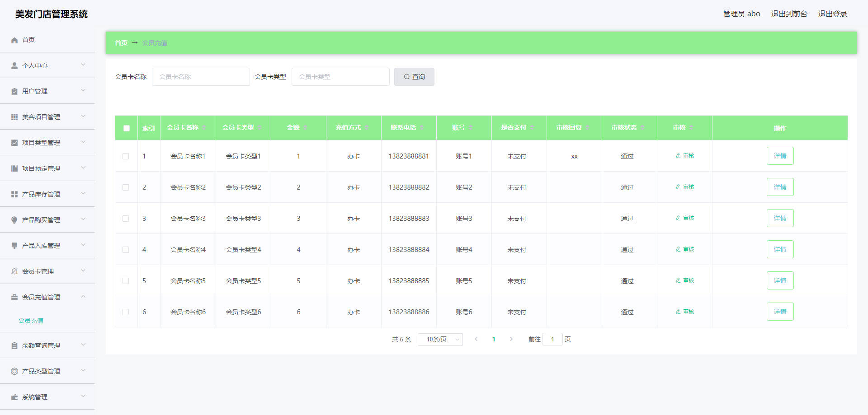868x415 pixels.
Task: Go to next page arrow
Action: coord(511,339)
